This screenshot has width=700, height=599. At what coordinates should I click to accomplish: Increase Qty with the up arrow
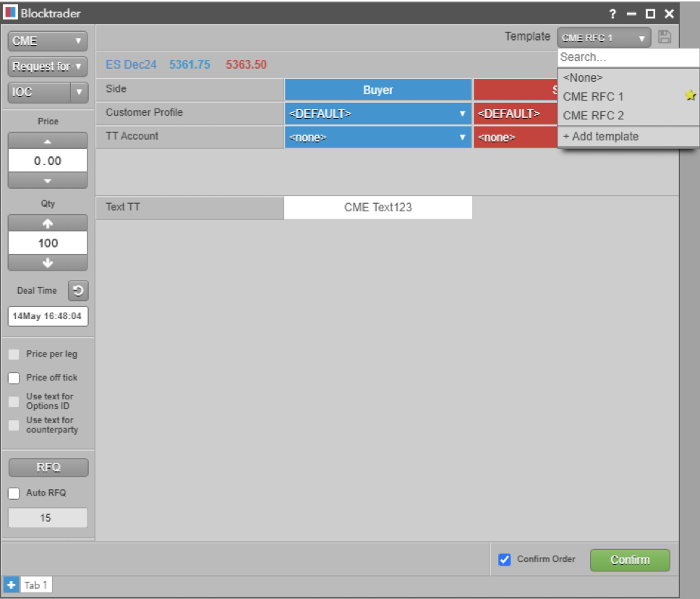click(x=48, y=223)
